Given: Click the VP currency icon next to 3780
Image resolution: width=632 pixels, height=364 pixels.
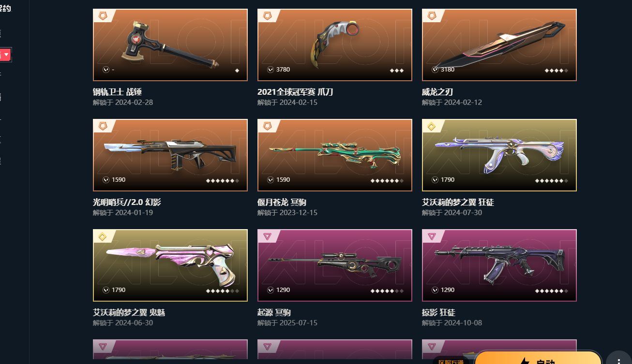Looking at the screenshot, I should 271,70.
